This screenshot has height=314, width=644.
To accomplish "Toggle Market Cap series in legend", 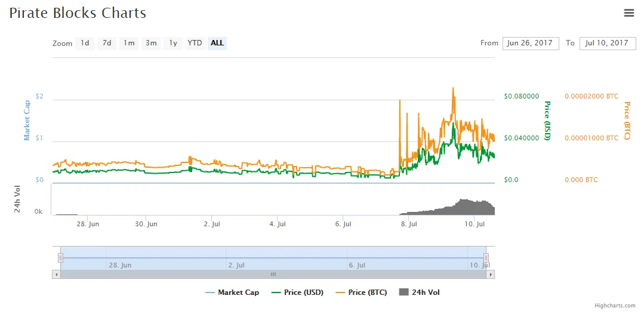I will [x=232, y=293].
